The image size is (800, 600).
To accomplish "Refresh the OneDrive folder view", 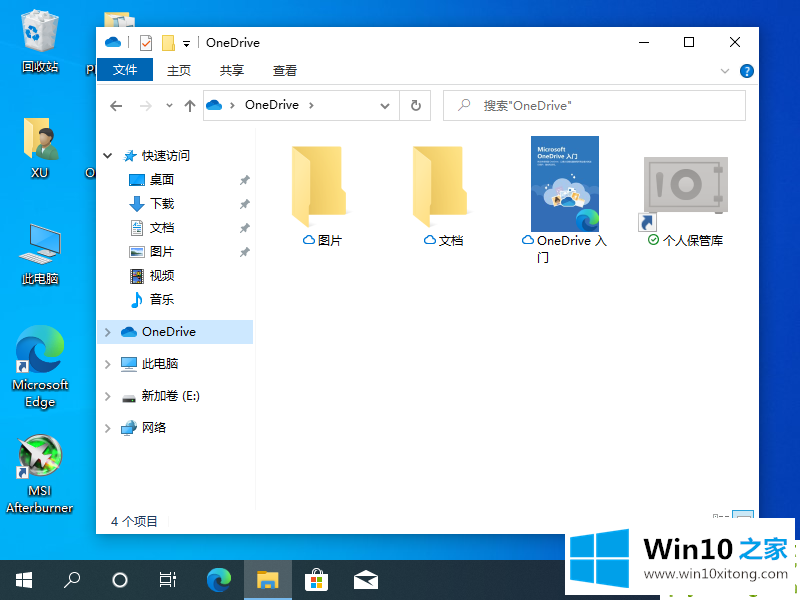I will (x=416, y=106).
